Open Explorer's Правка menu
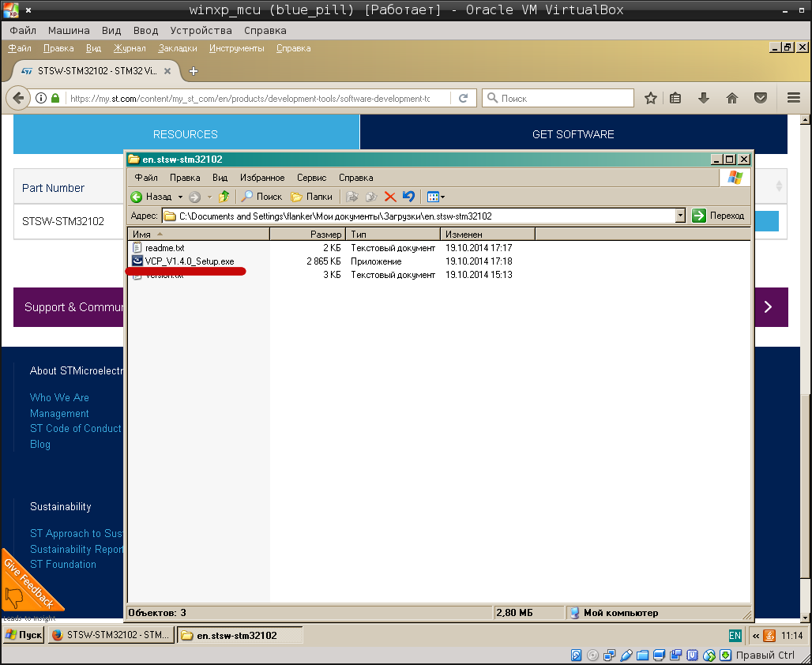Screen dimensions: 812x665 (x=185, y=178)
